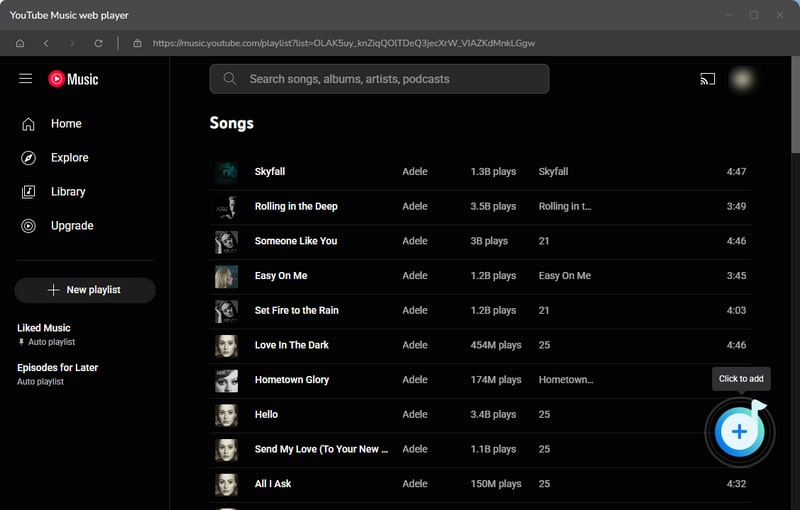The width and height of the screenshot is (800, 510).
Task: Open the truncated Hometown album link
Action: coord(566,380)
